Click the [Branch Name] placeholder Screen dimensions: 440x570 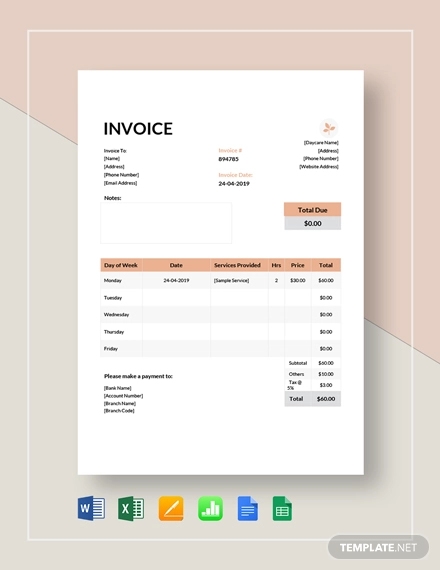pyautogui.click(x=120, y=404)
